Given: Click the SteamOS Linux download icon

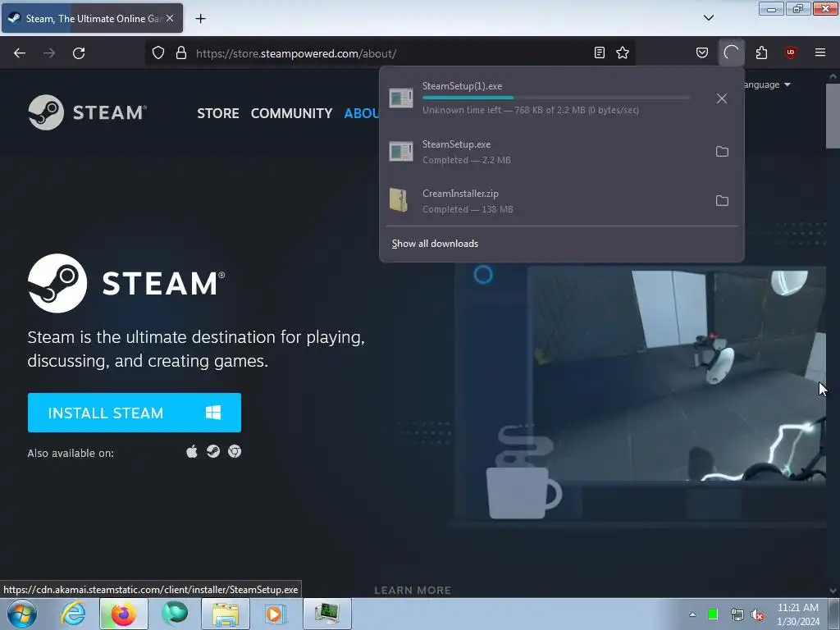Looking at the screenshot, I should tap(213, 452).
